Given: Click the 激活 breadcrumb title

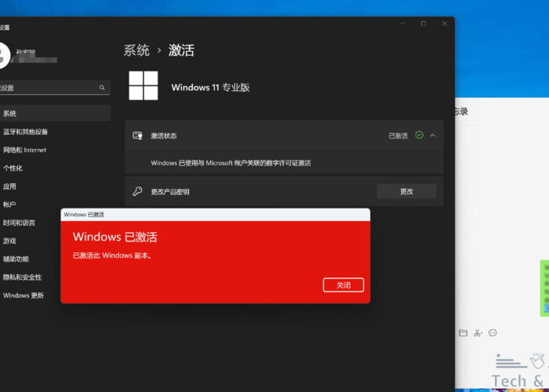Looking at the screenshot, I should click(181, 50).
